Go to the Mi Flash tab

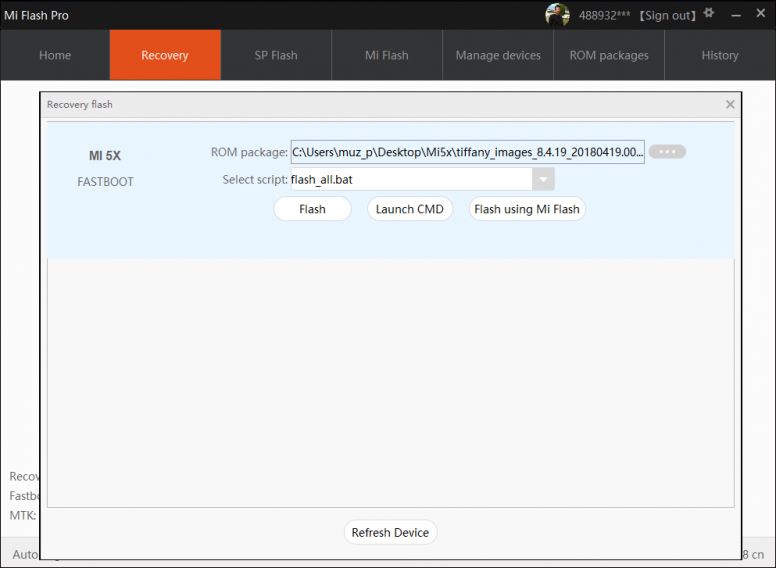click(387, 55)
